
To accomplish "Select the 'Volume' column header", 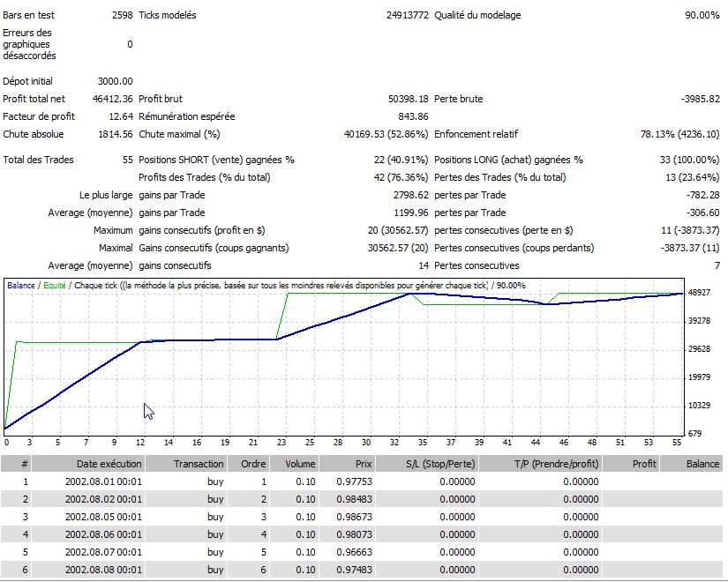I will click(x=294, y=464).
